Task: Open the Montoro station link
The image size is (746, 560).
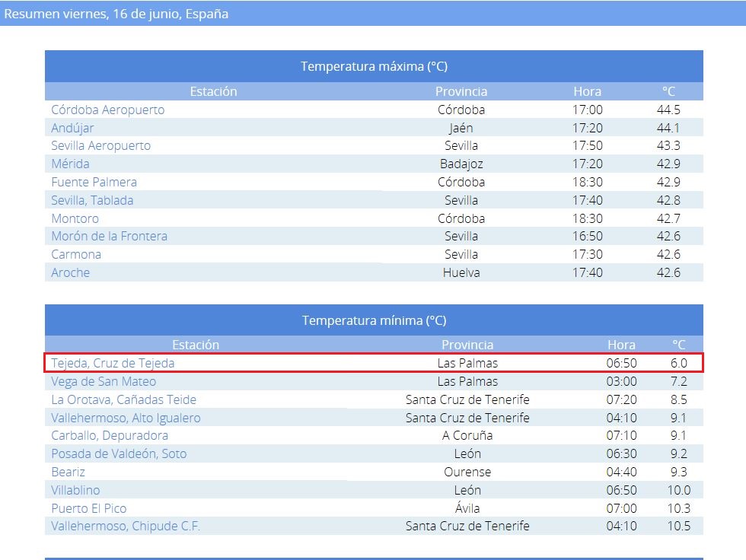Action: [x=75, y=218]
